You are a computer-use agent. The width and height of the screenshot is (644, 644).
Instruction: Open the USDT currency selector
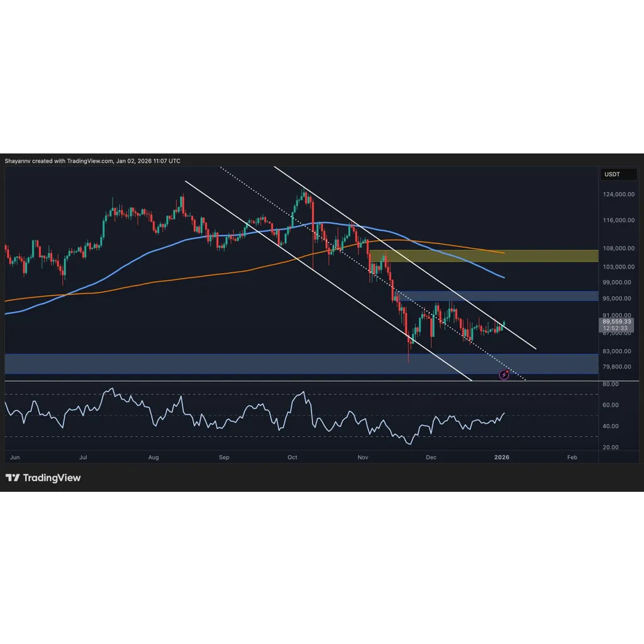coord(618,174)
